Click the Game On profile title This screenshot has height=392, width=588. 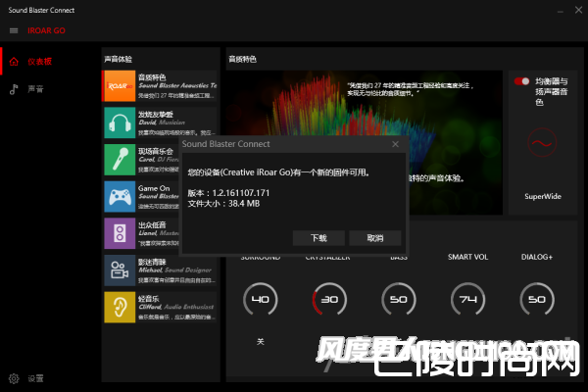(x=154, y=188)
